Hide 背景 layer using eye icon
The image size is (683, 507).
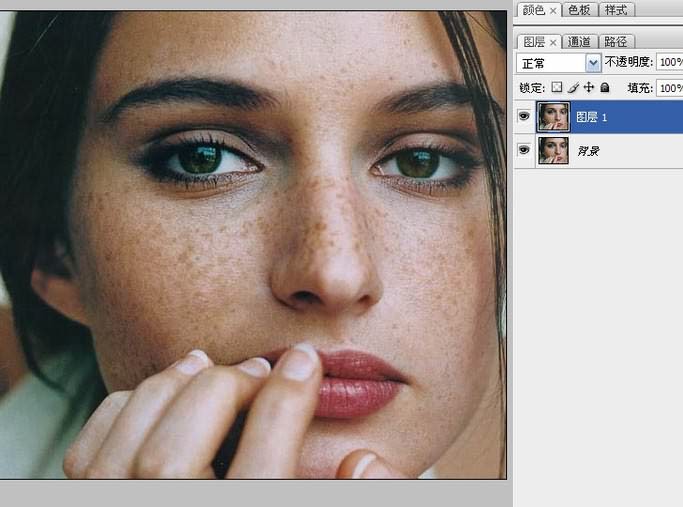pyautogui.click(x=524, y=150)
